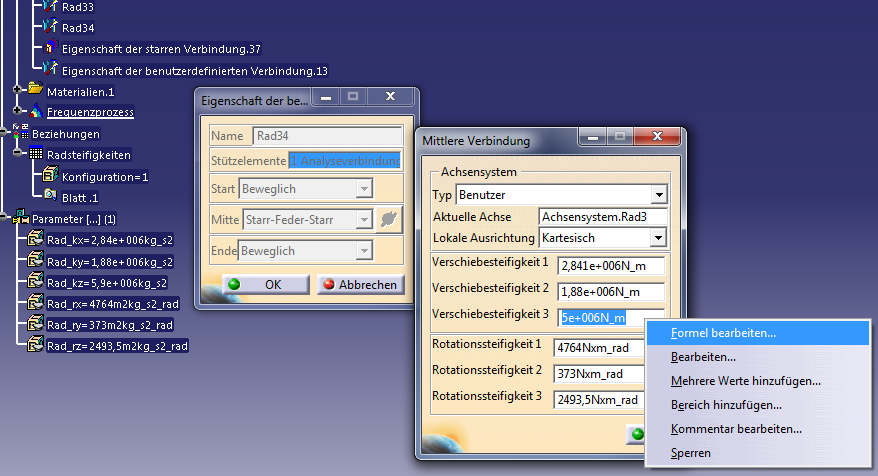
Task: Collapse the Parameter tree node
Action: (x=3, y=217)
